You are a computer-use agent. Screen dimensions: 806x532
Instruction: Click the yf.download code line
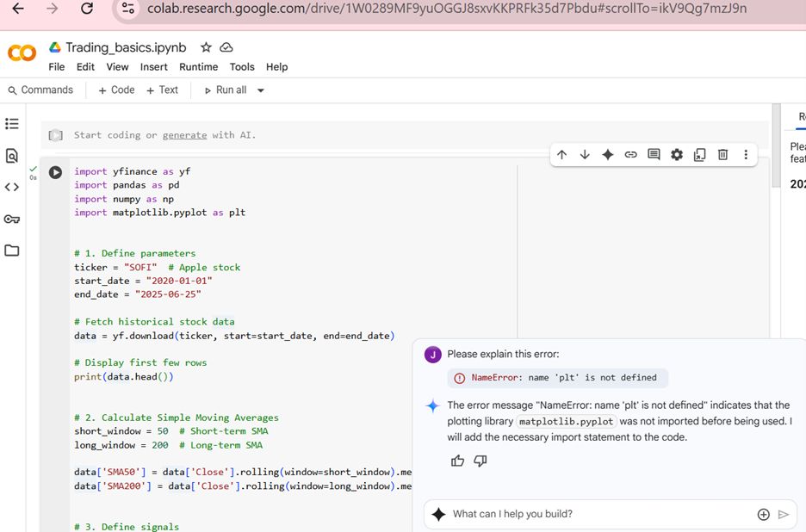coord(234,336)
